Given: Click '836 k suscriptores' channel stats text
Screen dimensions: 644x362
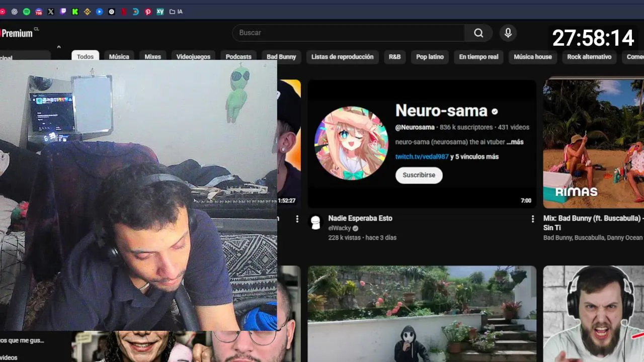Looking at the screenshot, I should tap(466, 128).
